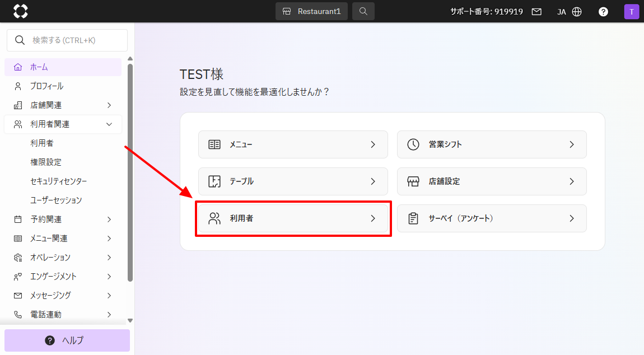Click the ヘルプ button at sidebar bottom

pyautogui.click(x=67, y=340)
